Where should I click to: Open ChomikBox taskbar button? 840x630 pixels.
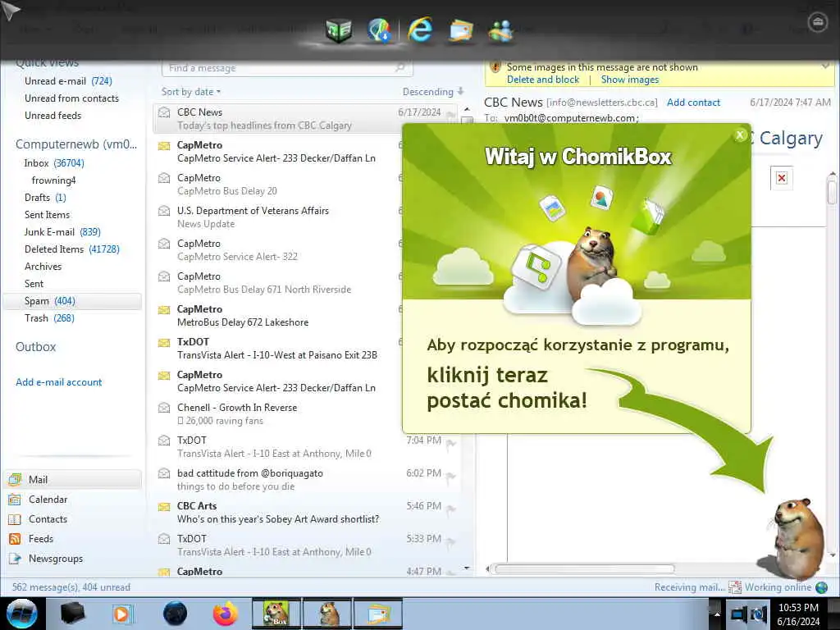[276, 614]
